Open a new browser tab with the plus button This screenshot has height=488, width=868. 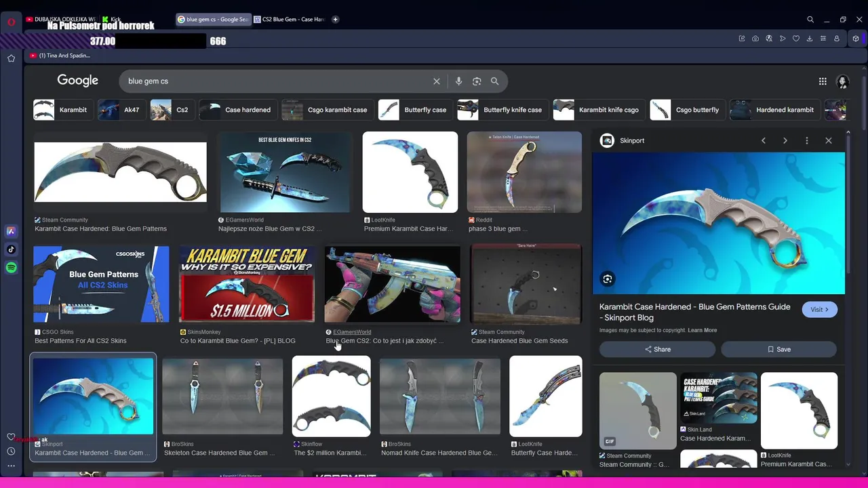[335, 19]
